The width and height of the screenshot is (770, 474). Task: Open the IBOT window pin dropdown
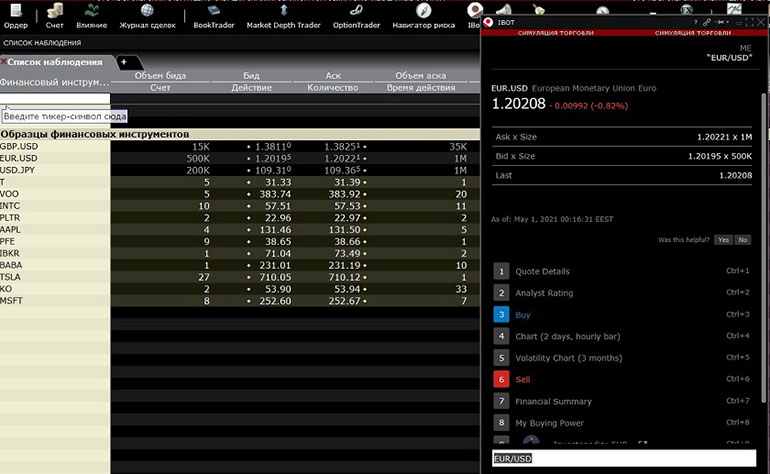722,22
